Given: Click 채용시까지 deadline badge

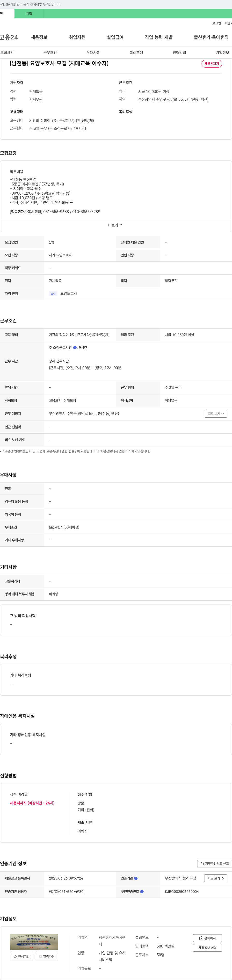Looking at the screenshot, I should tap(211, 63).
